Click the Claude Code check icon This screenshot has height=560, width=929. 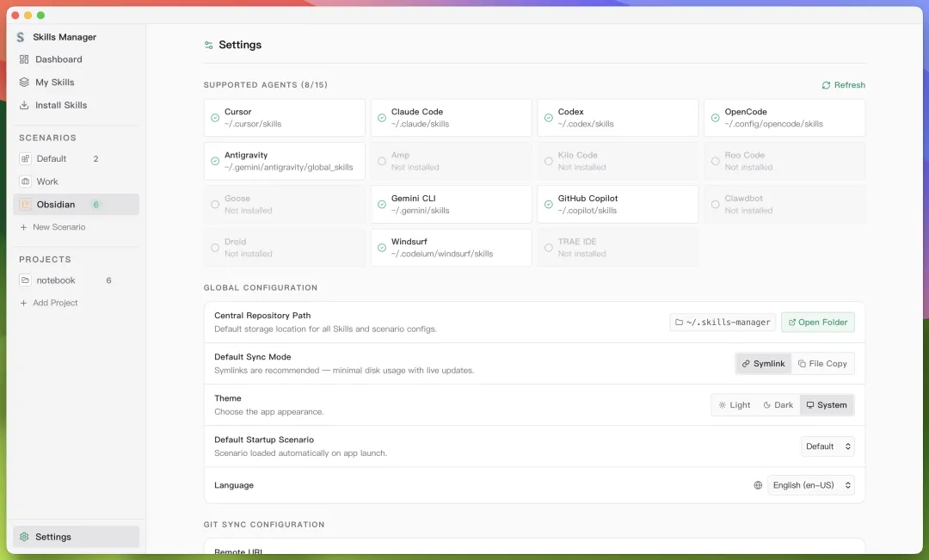(382, 118)
